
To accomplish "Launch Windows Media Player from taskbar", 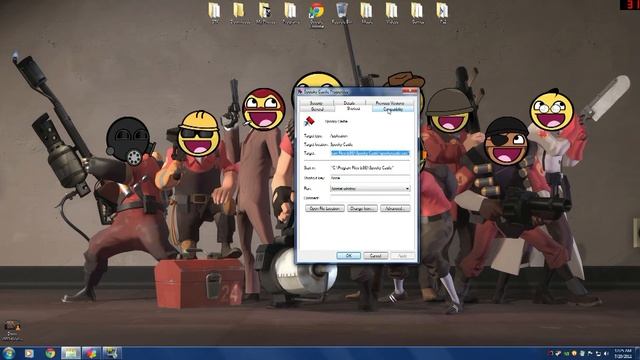I will pyautogui.click(x=29, y=353).
